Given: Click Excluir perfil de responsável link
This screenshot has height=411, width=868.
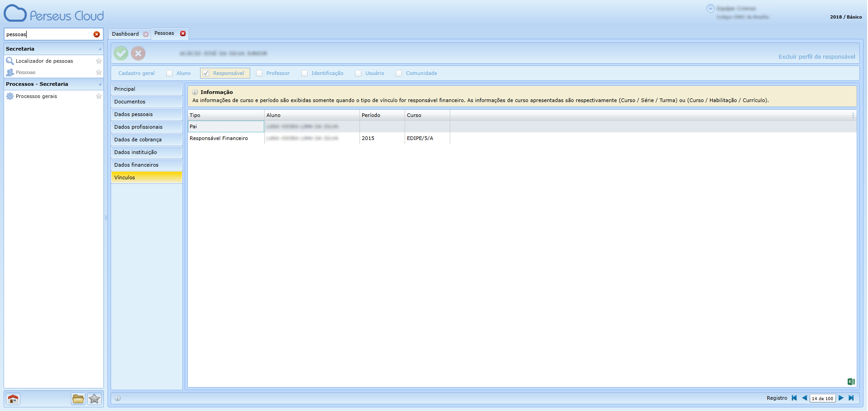Looking at the screenshot, I should pyautogui.click(x=817, y=57).
